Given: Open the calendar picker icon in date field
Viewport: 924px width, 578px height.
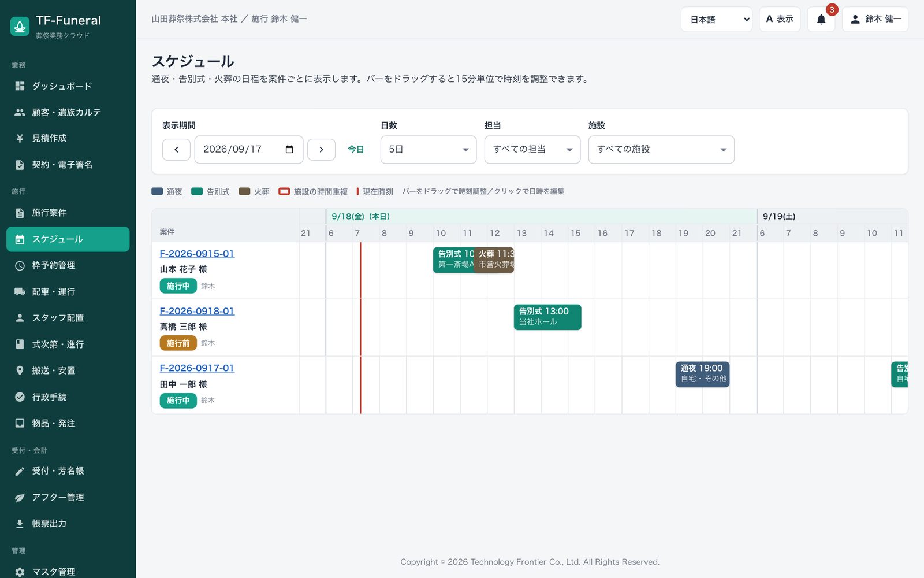Looking at the screenshot, I should pos(289,150).
